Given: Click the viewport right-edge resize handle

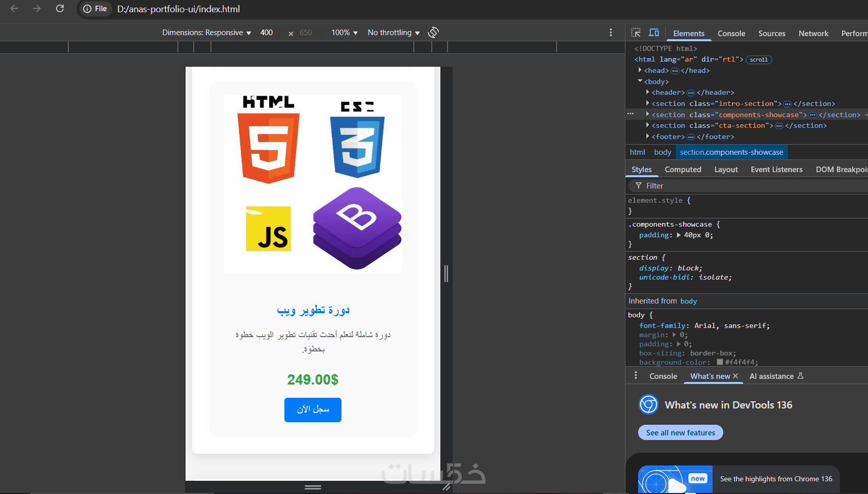Looking at the screenshot, I should pyautogui.click(x=446, y=273).
